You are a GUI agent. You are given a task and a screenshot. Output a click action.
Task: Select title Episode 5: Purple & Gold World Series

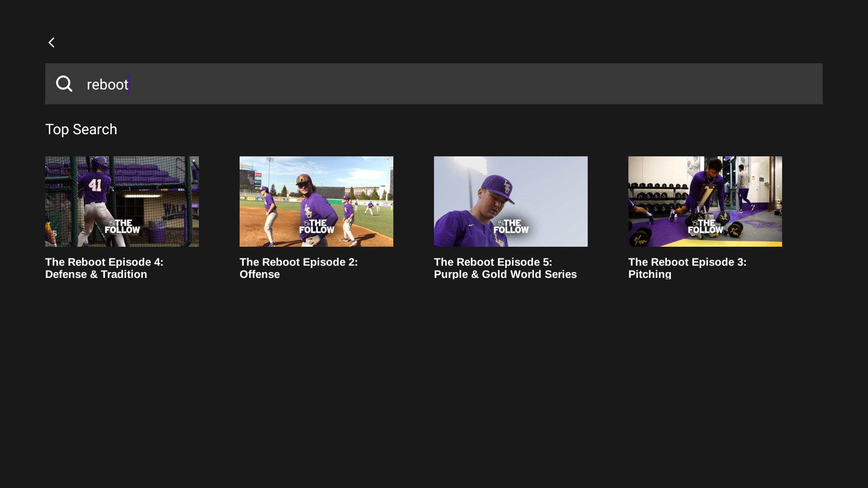(x=505, y=268)
